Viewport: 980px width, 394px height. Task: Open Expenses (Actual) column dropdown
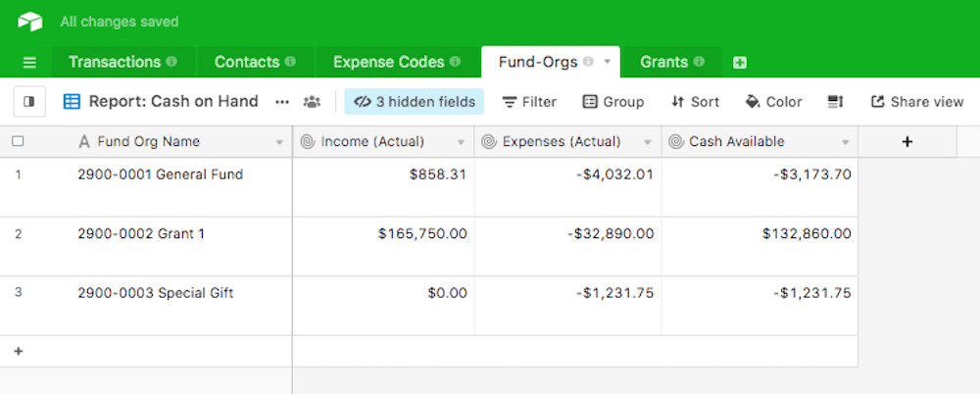(648, 142)
